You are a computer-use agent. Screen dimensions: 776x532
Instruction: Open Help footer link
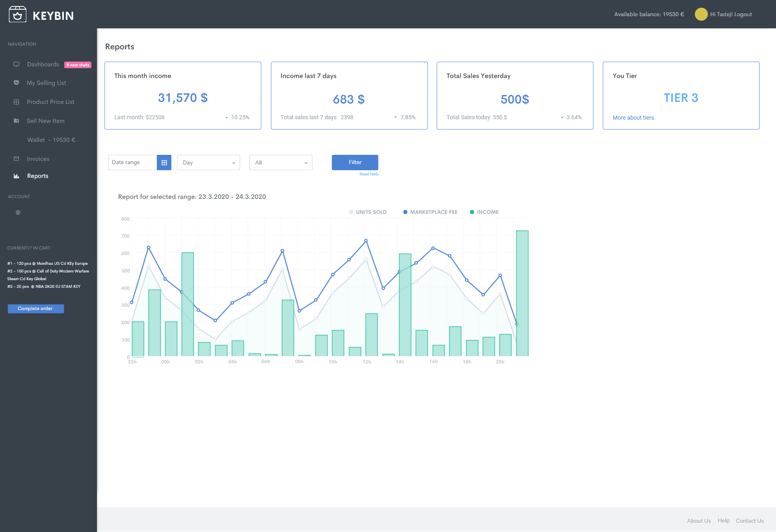click(x=723, y=521)
